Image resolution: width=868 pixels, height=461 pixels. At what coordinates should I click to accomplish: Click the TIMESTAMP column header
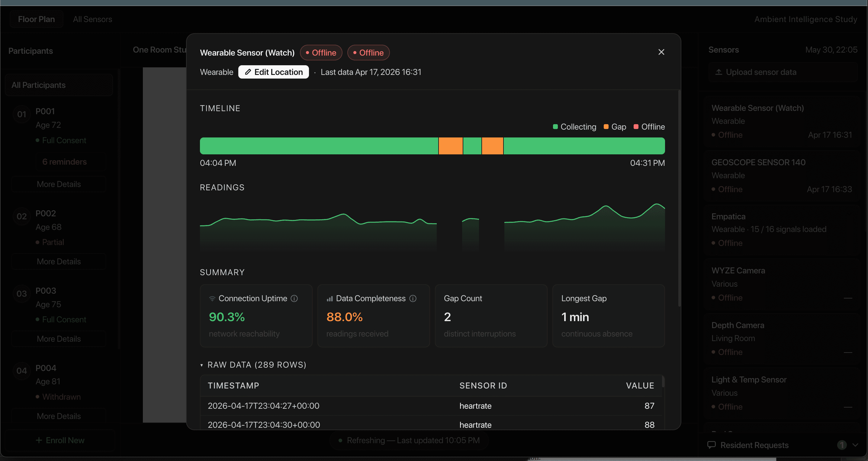[233, 385]
